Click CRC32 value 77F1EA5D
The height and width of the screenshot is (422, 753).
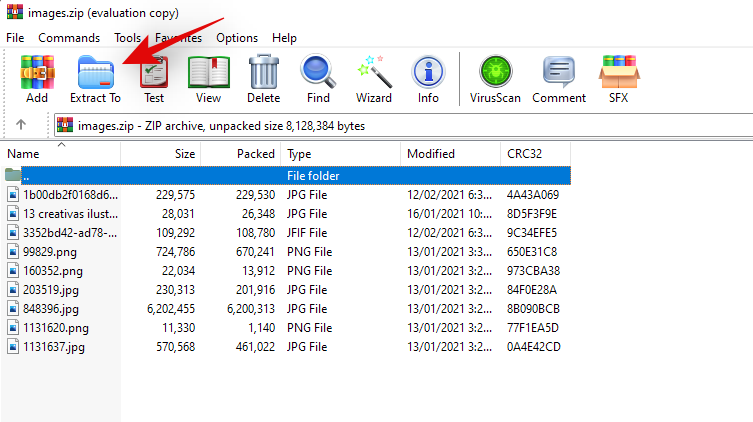coord(533,328)
